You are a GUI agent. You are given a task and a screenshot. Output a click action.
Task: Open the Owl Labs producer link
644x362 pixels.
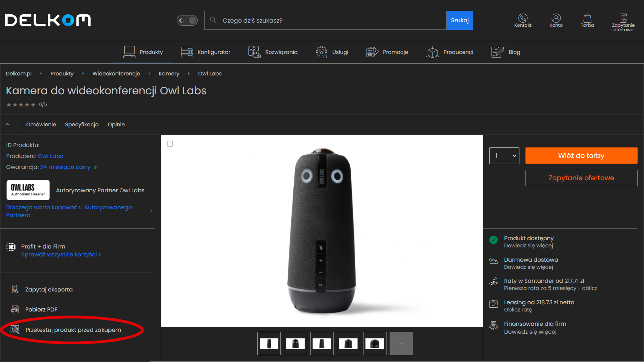[50, 156]
